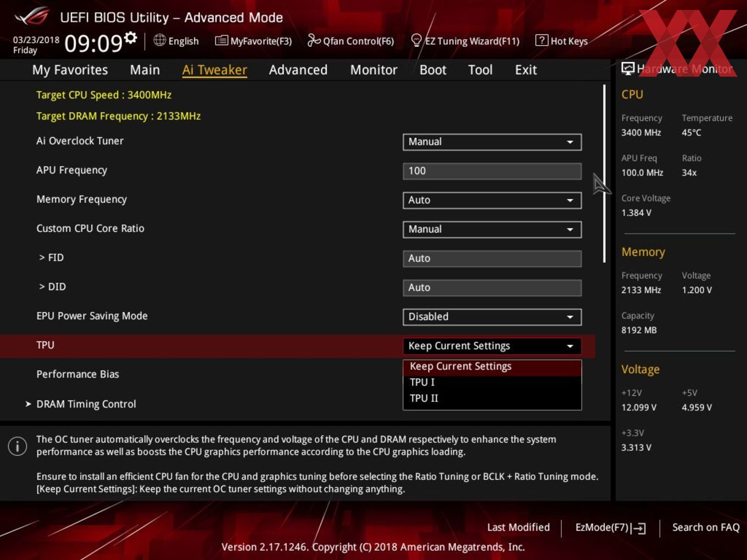Click the +5V 4.959 V reading
This screenshot has width=747, height=560.
(696, 407)
